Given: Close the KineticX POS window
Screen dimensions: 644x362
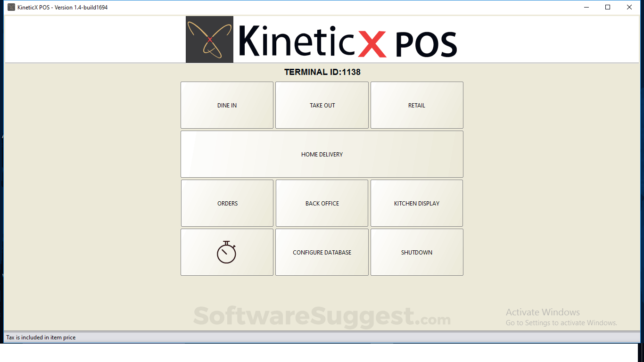Looking at the screenshot, I should click(x=629, y=7).
